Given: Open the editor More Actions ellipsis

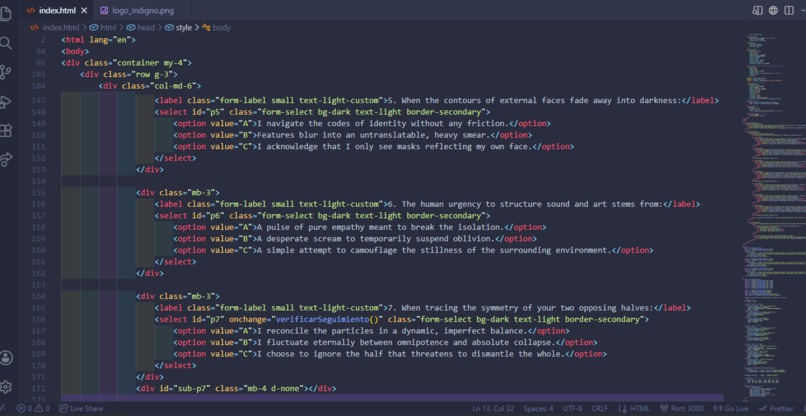Looking at the screenshot, I should click(802, 10).
